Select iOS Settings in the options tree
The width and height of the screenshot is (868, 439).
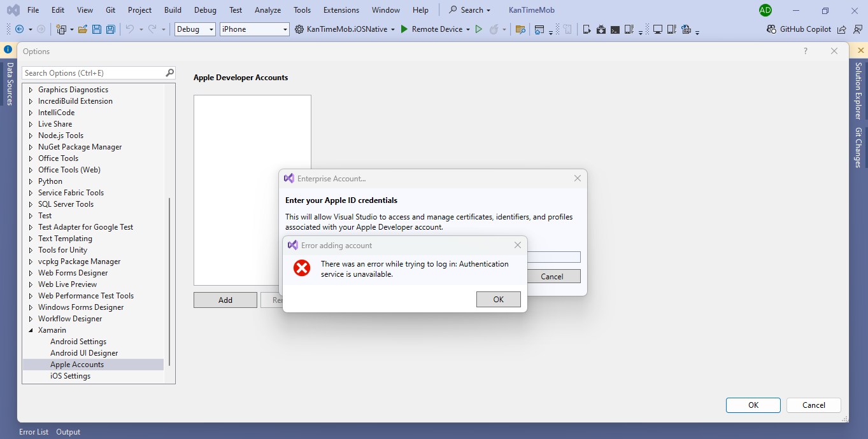coord(71,376)
